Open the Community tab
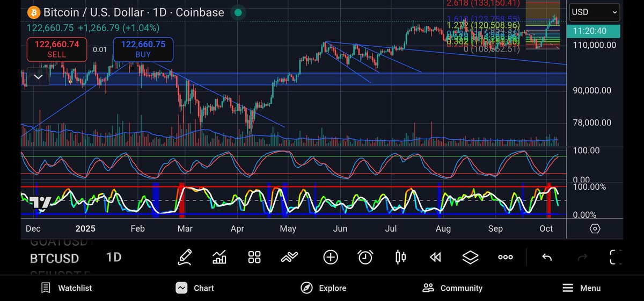644x301 pixels. tap(452, 288)
